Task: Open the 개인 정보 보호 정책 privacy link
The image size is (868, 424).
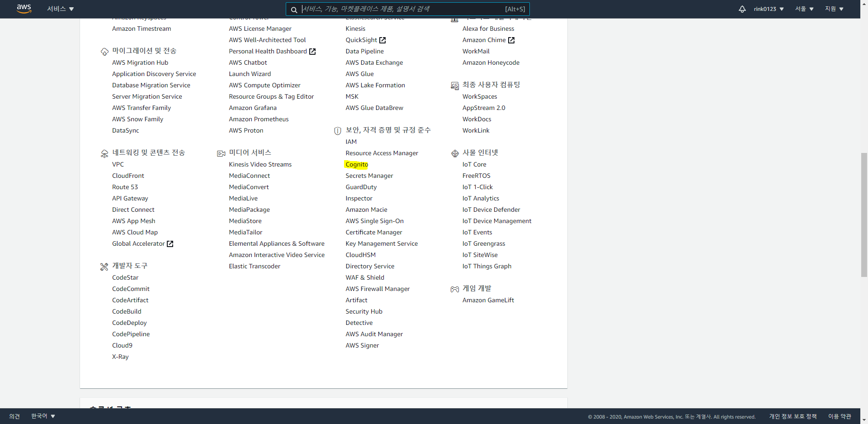Action: coord(793,416)
